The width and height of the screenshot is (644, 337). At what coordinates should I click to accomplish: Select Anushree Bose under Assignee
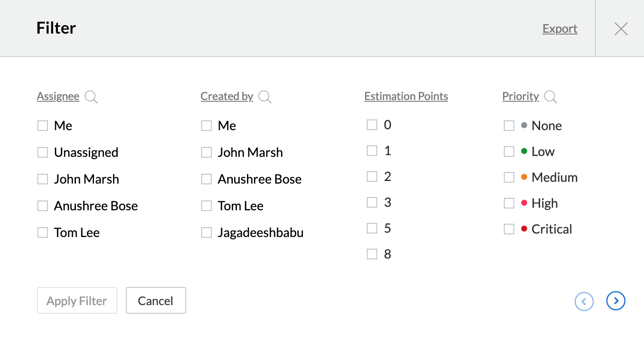[42, 206]
